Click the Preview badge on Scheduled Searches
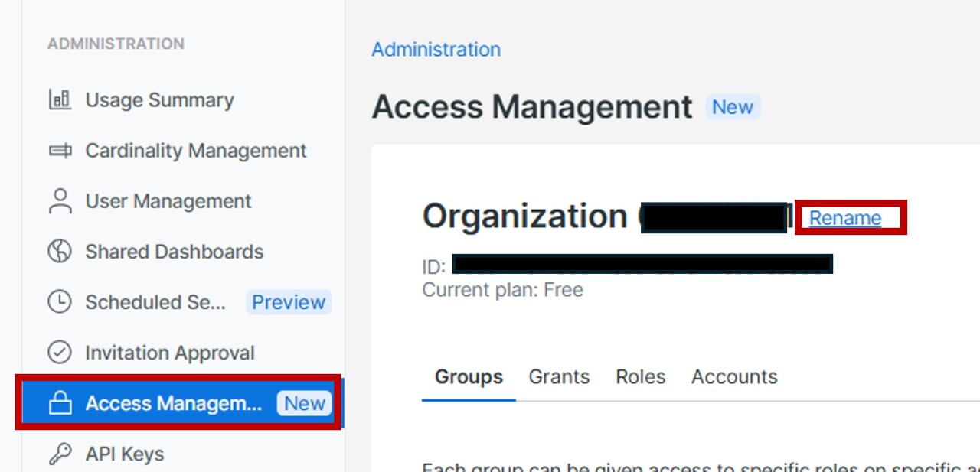The image size is (980, 472). [x=289, y=302]
